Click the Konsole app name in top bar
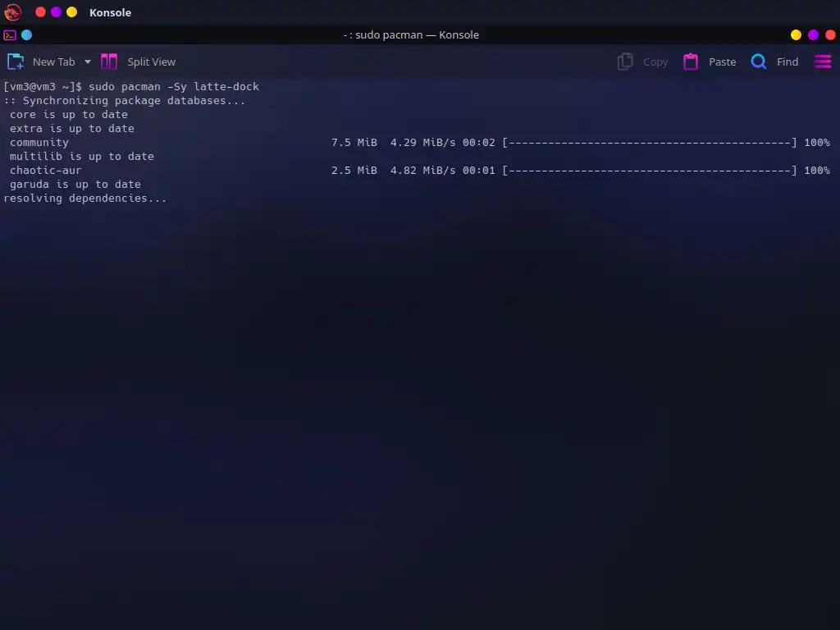This screenshot has width=840, height=630. tap(111, 12)
